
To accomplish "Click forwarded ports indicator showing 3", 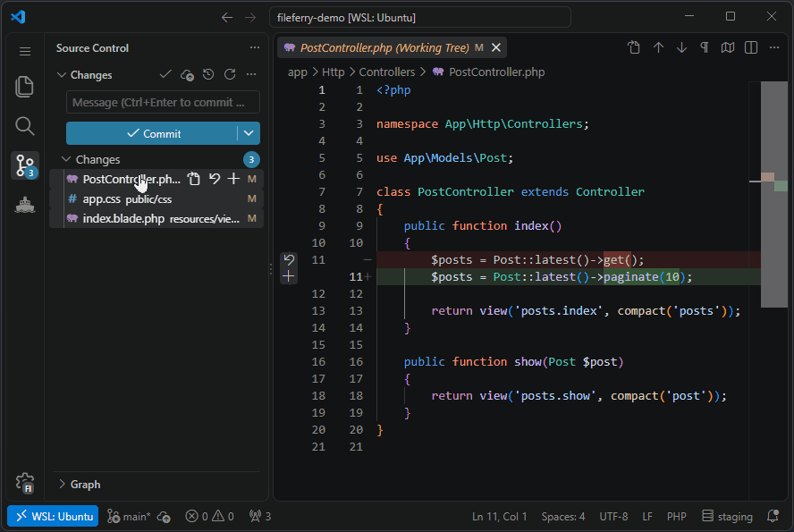I will (x=260, y=516).
